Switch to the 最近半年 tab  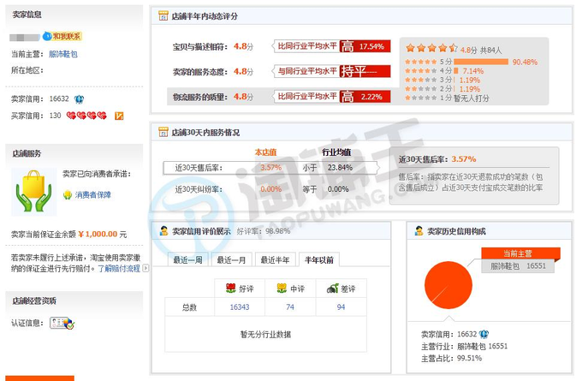[x=275, y=259]
